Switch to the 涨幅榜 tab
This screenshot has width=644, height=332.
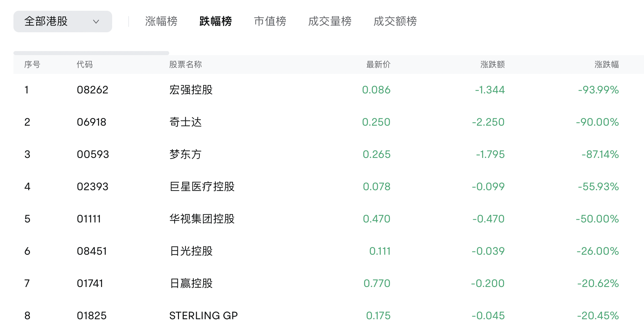coord(161,22)
